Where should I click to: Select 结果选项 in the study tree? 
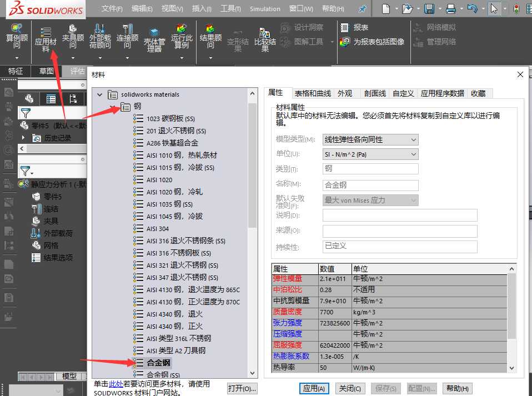pyautogui.click(x=52, y=258)
